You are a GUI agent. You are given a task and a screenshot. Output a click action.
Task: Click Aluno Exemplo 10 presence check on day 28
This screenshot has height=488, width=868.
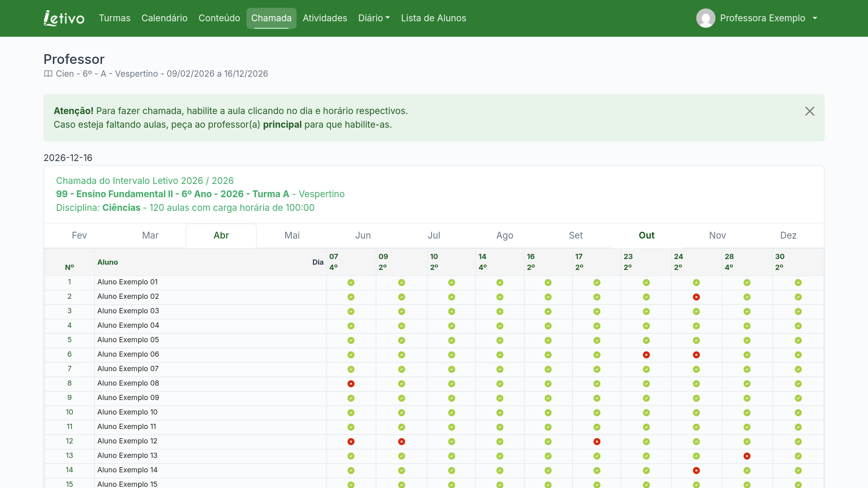pyautogui.click(x=747, y=413)
